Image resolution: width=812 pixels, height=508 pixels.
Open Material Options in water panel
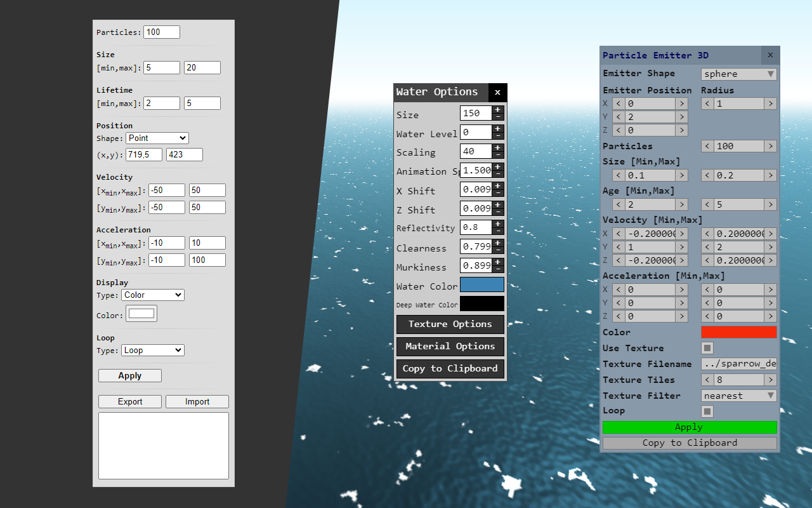tap(450, 346)
